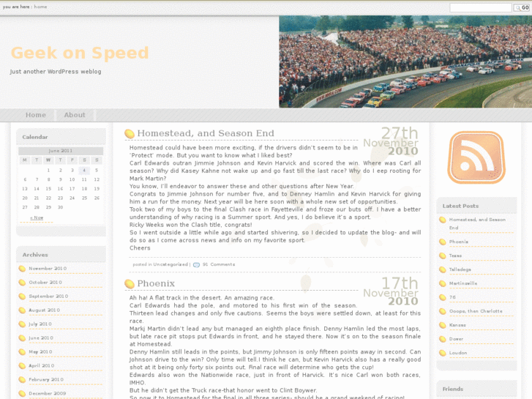Click the 91 Comments link
The image size is (532, 399).
pos(219,264)
